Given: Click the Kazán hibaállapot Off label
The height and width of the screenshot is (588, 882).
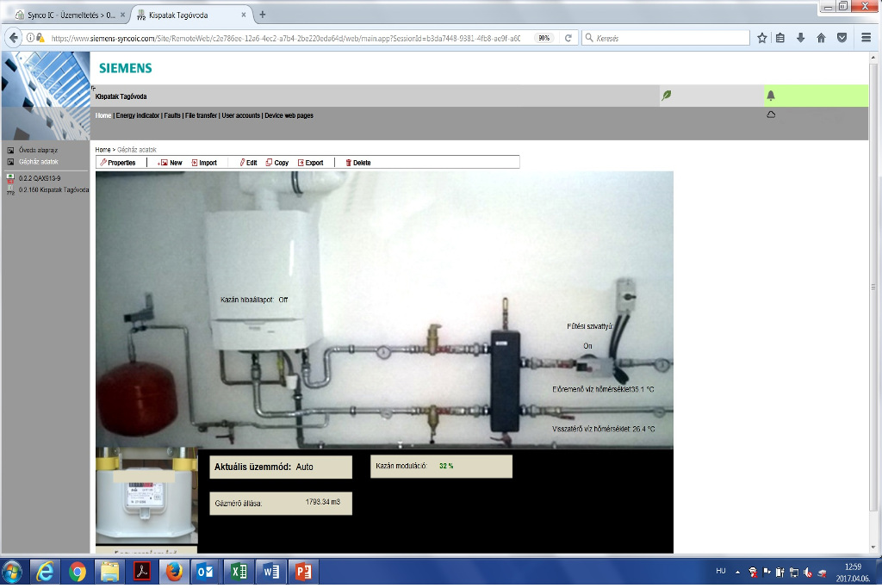Looking at the screenshot, I should 254,300.
